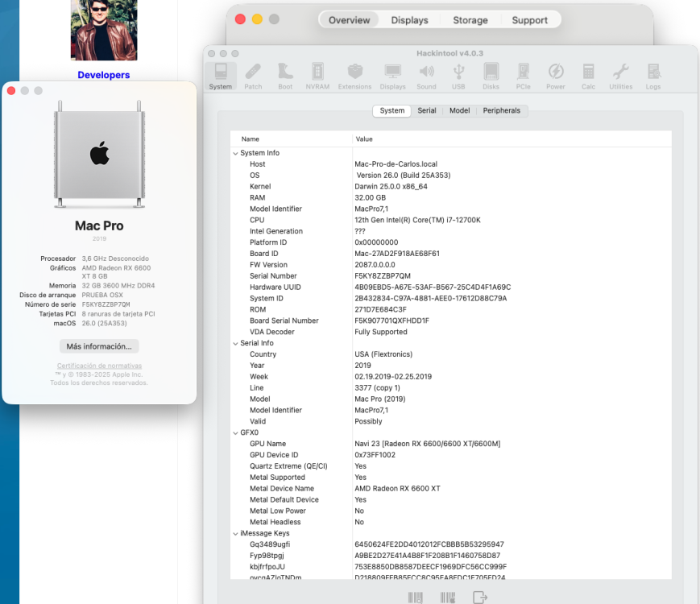Open the USB section in Hackintool

coord(458,77)
